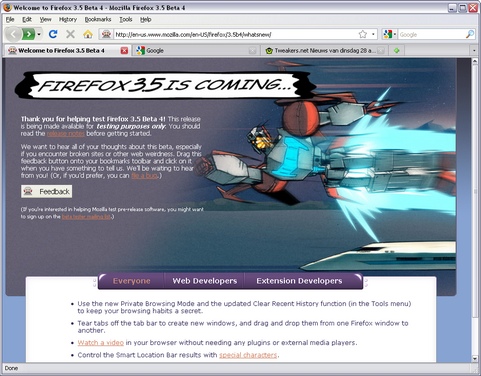The height and width of the screenshot is (376, 481).
Task: Reload the page with the Reload icon
Action: pyautogui.click(x=53, y=34)
